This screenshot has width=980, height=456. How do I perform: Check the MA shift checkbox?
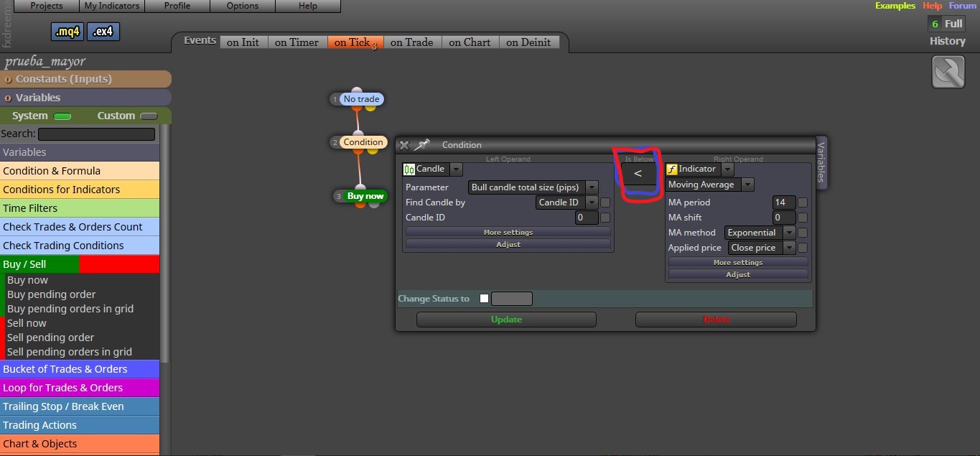coord(803,218)
